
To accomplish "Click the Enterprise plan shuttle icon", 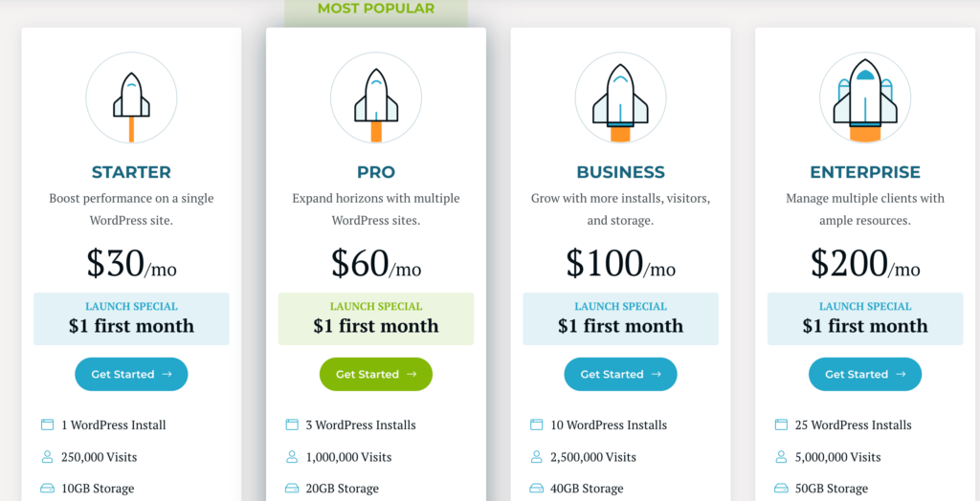I will (x=865, y=98).
